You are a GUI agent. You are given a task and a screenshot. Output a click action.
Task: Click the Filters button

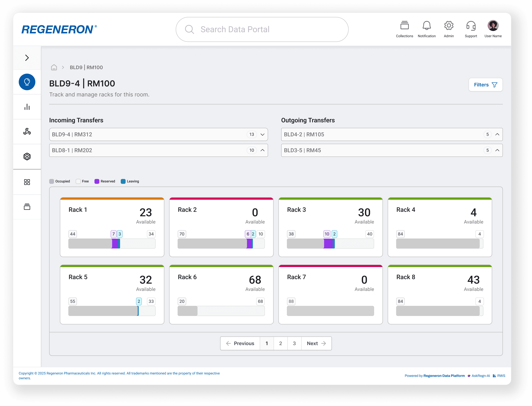pos(485,85)
